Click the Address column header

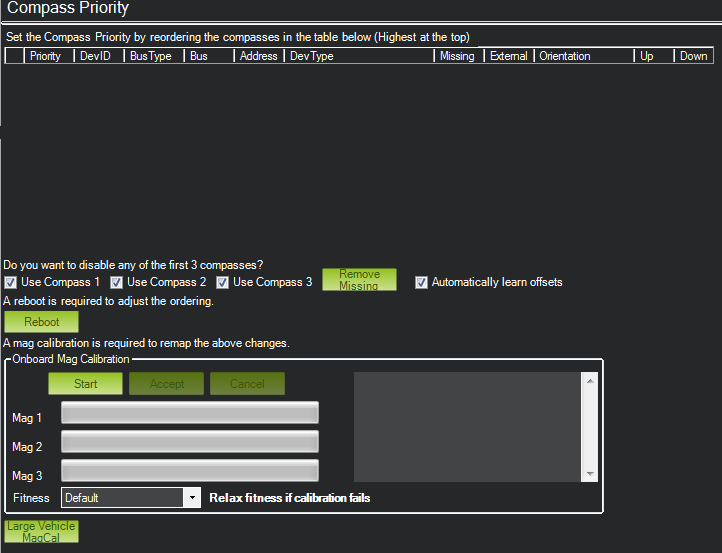coord(259,56)
